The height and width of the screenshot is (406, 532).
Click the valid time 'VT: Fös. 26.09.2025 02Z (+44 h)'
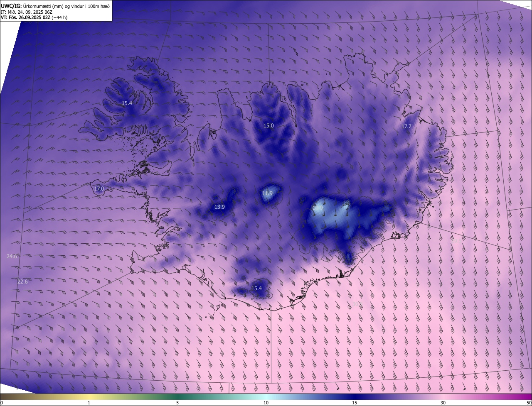pyautogui.click(x=34, y=17)
